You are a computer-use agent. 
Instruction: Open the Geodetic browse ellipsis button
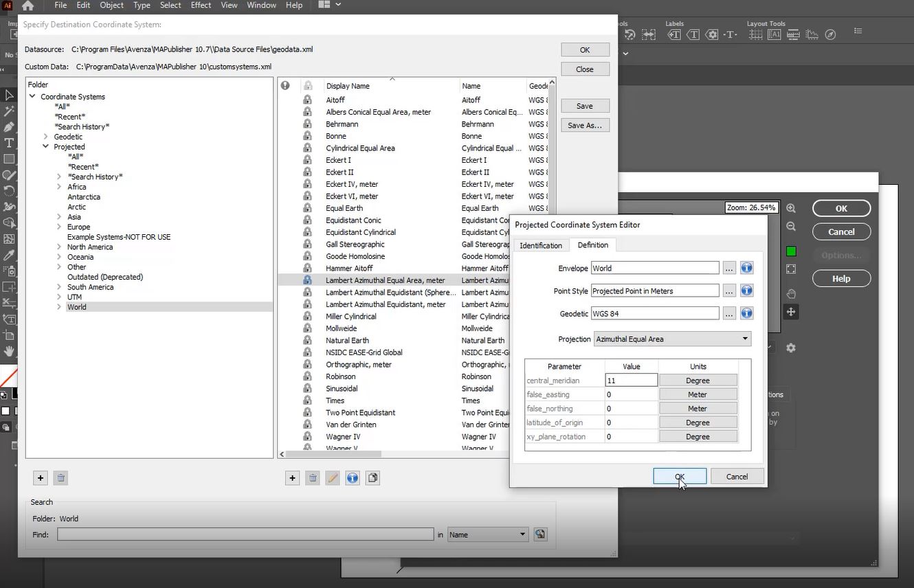[729, 313]
